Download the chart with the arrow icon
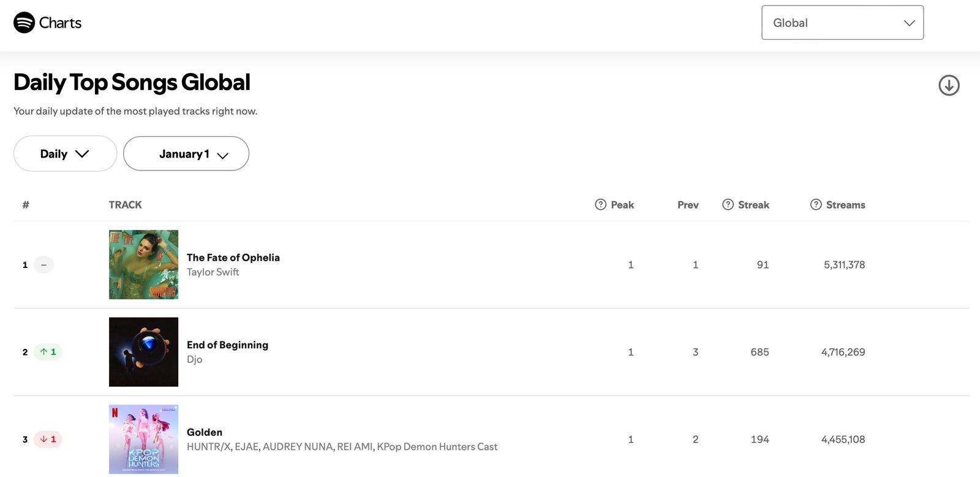980x477 pixels. pyautogui.click(x=949, y=85)
